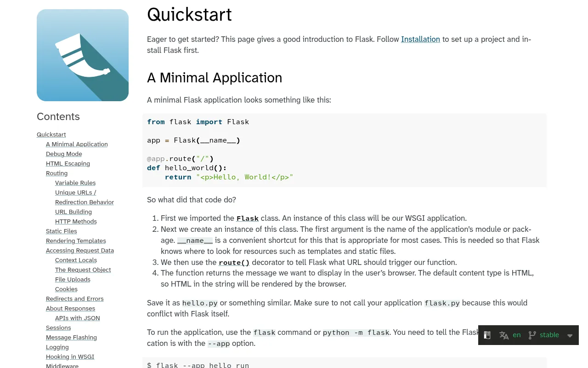Open HTTP Methods in contents

coord(76,221)
